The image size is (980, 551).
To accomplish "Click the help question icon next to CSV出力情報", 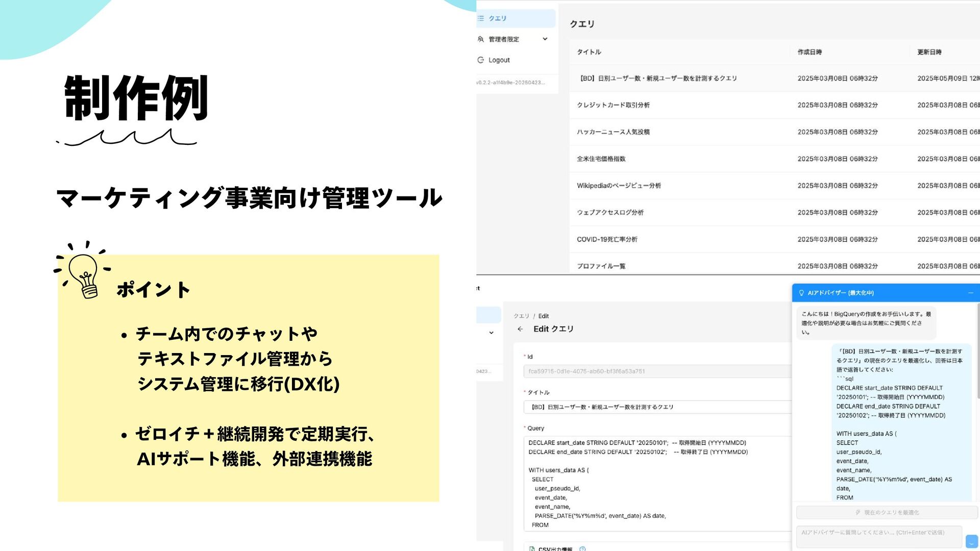I will (x=582, y=548).
